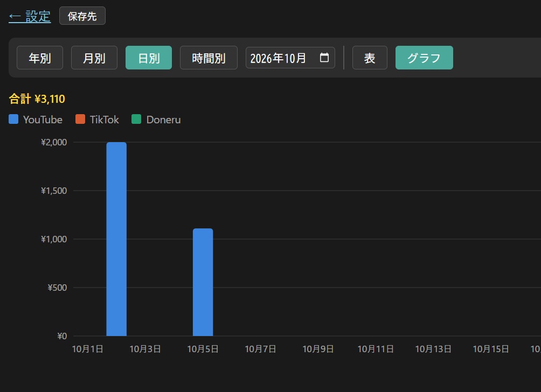This screenshot has width=541, height=392.
Task: Click the ¥2,000 y-axis label
Action: click(54, 142)
